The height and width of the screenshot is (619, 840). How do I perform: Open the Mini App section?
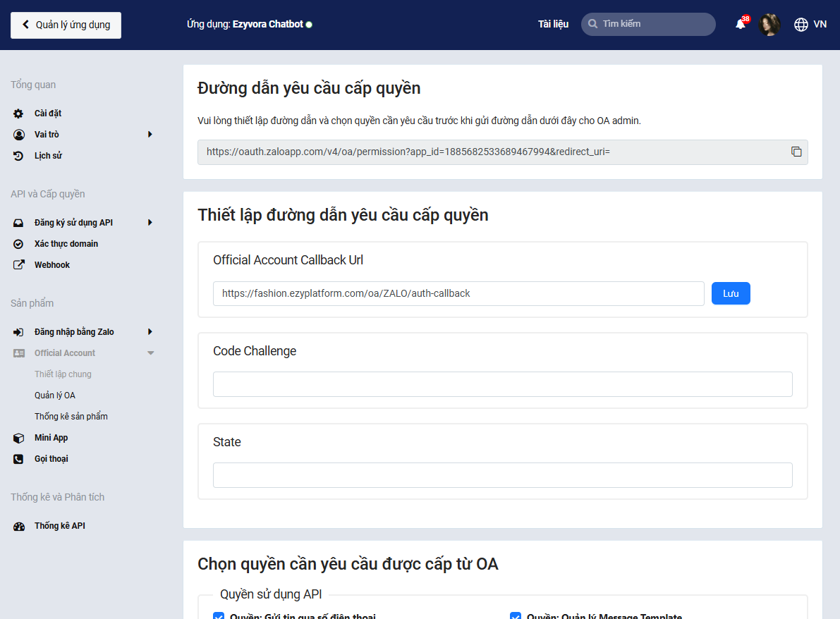pos(51,438)
